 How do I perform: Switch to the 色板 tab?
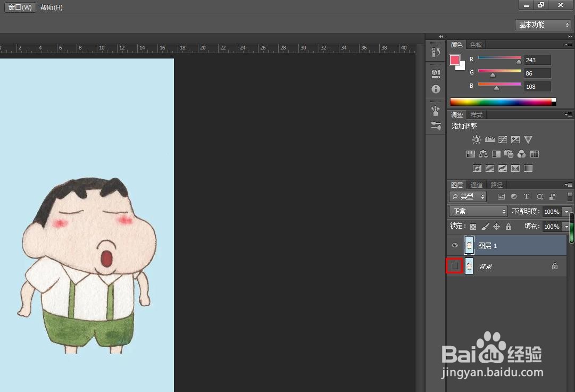pyautogui.click(x=476, y=45)
